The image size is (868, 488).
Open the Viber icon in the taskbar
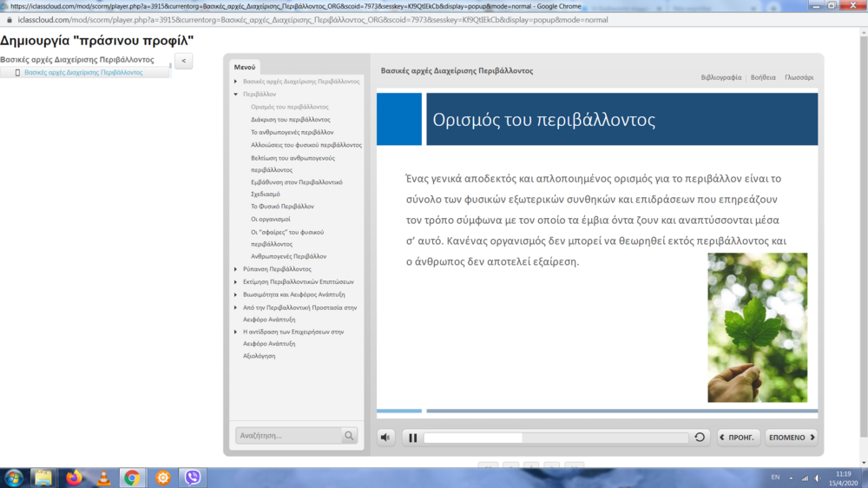coord(193,478)
